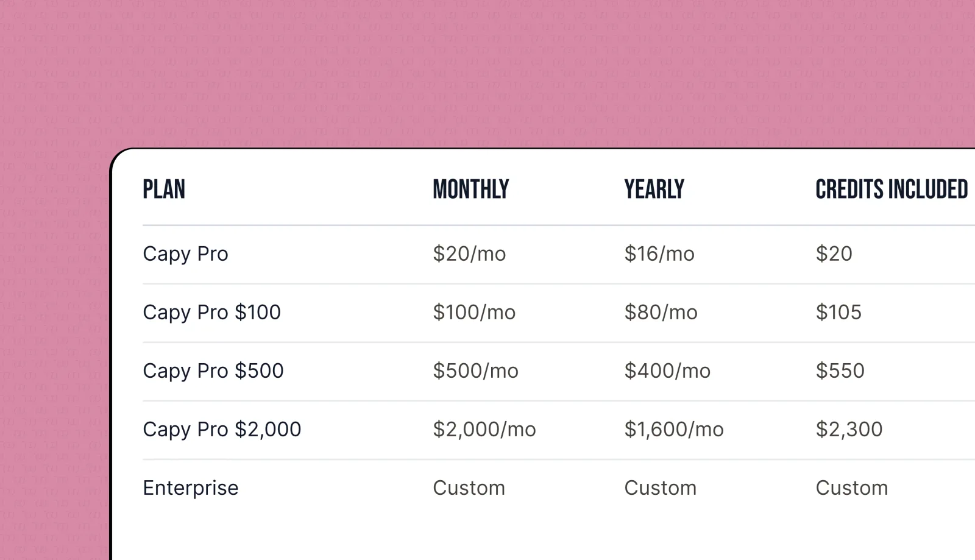The width and height of the screenshot is (975, 560).
Task: Click the YEARLY column header
Action: (654, 190)
